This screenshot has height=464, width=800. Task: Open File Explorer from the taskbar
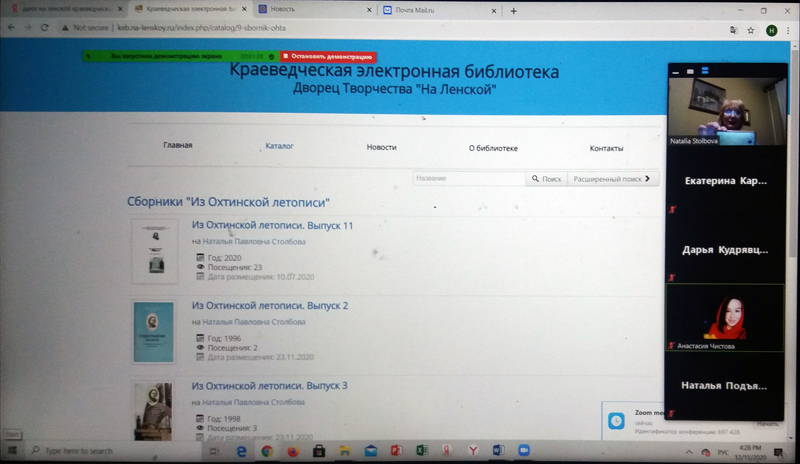click(345, 451)
